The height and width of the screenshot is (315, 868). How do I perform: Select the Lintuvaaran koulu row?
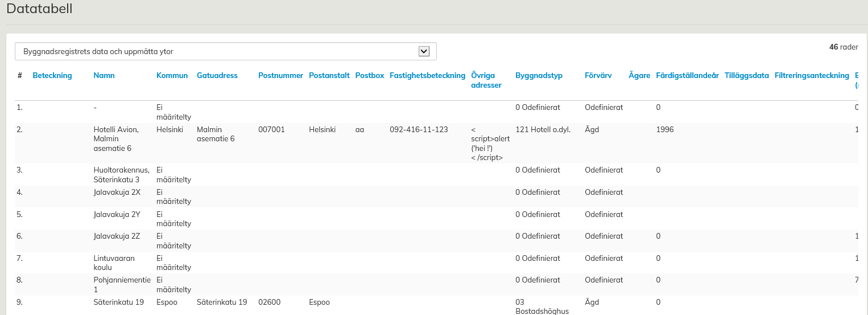point(114,263)
